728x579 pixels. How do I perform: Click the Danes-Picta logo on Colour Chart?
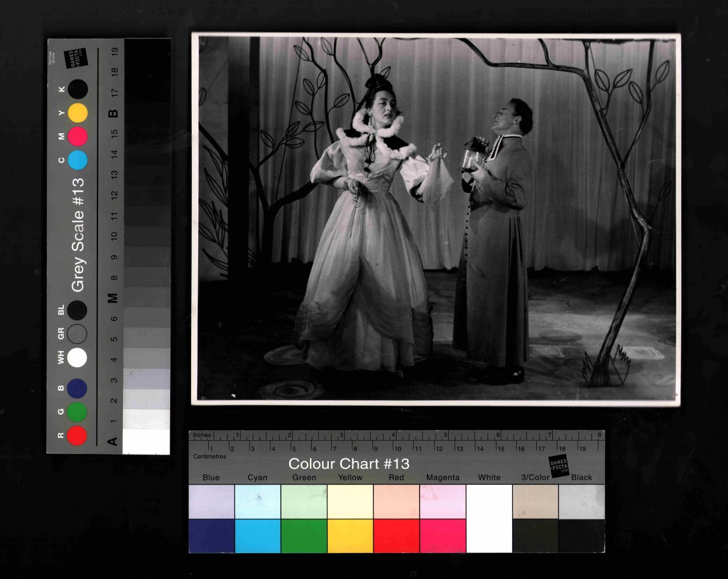point(558,466)
